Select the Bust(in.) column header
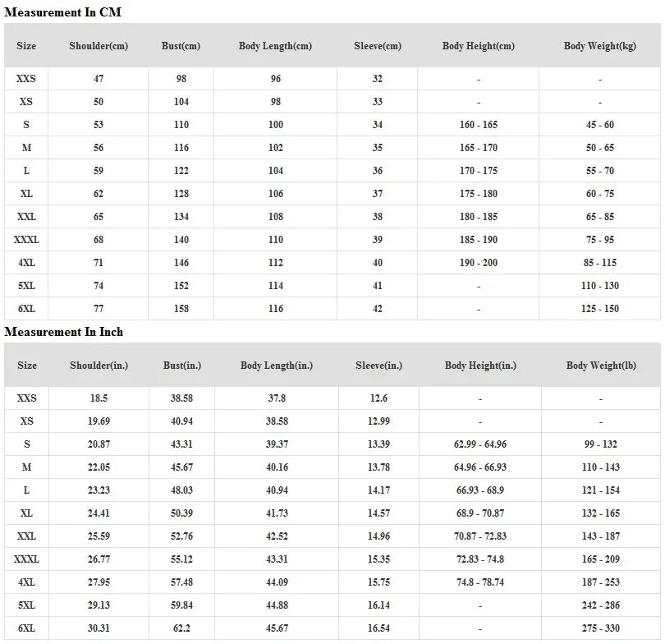The width and height of the screenshot is (665, 644). click(x=181, y=366)
